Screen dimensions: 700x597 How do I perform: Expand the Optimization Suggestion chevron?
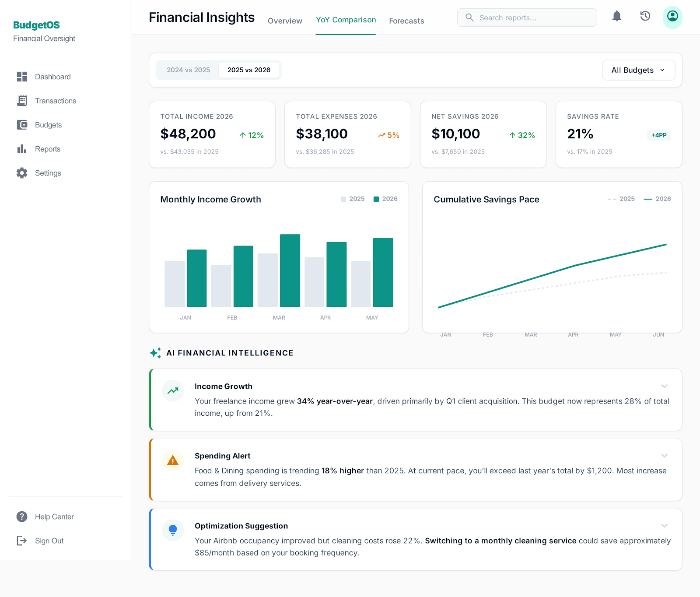[664, 526]
